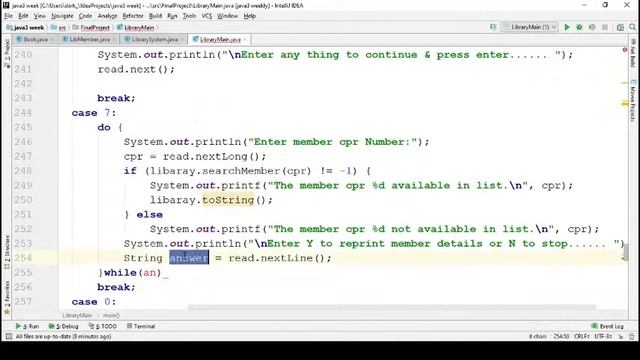Click the yellow warning marker on right stripe
Screen dimensions: 640x360
pos(624,104)
